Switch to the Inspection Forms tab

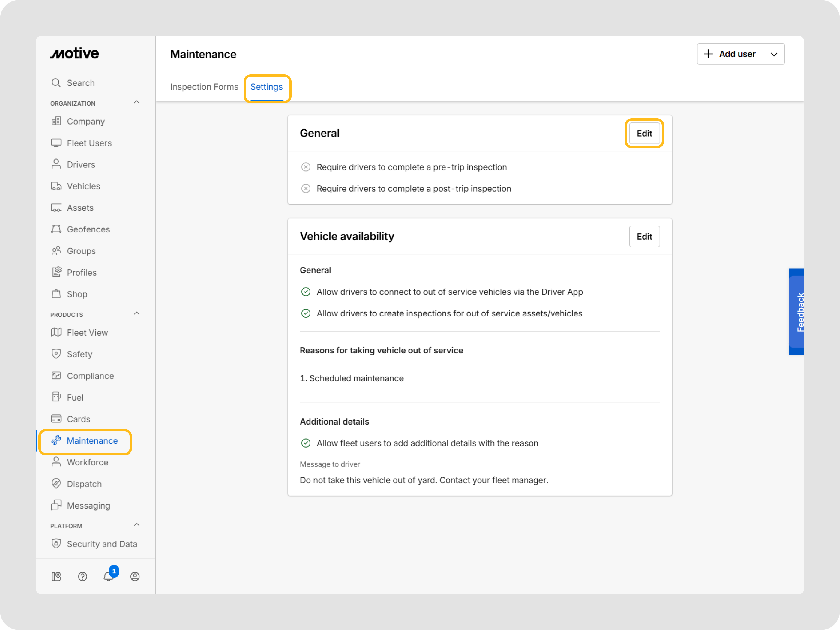click(204, 87)
